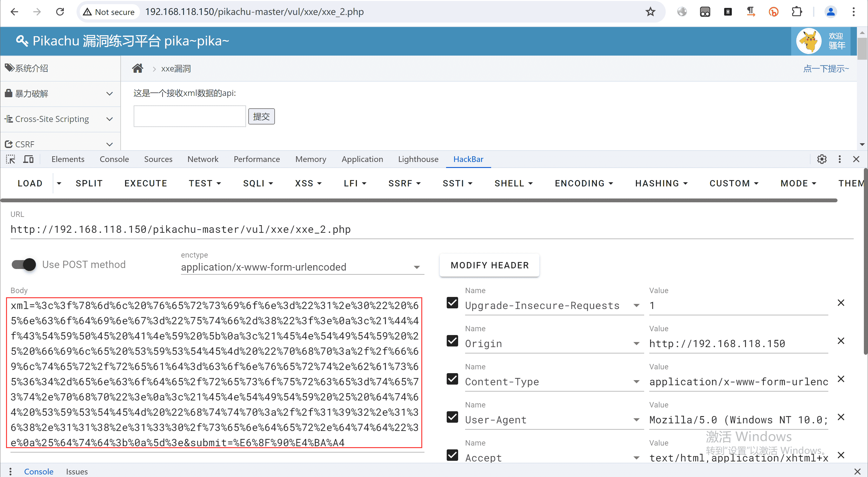Open the browser extensions puzzle icon

(797, 12)
